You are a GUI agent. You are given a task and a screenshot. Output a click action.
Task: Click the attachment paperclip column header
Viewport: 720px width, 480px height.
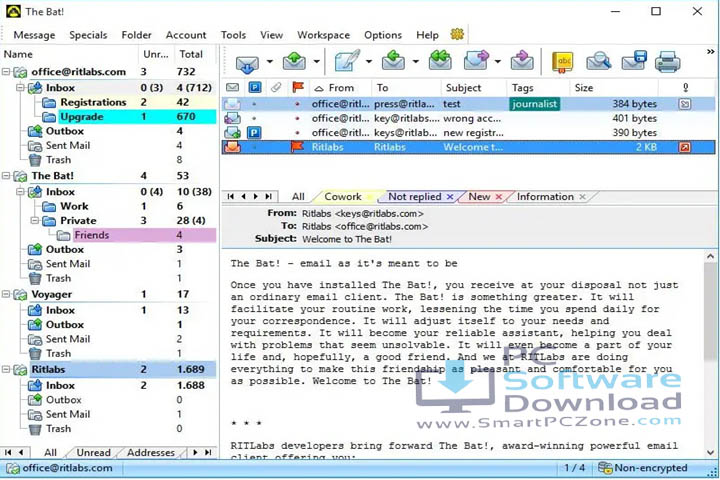(276, 87)
